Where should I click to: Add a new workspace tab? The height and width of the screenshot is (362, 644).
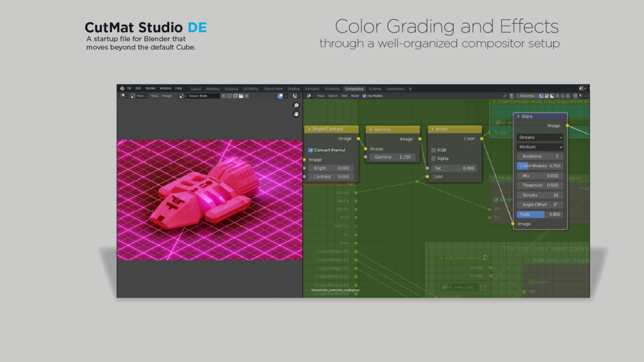coord(410,88)
